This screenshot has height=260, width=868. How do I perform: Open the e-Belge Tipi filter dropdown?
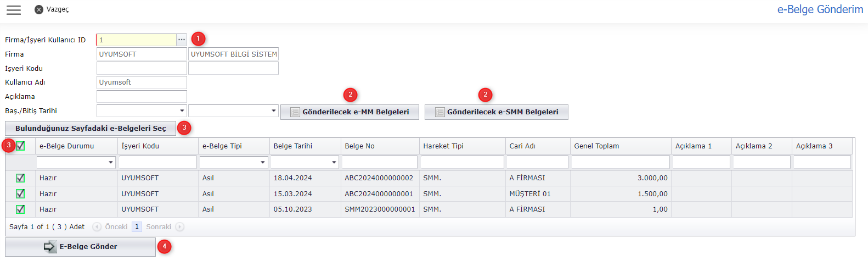click(263, 162)
